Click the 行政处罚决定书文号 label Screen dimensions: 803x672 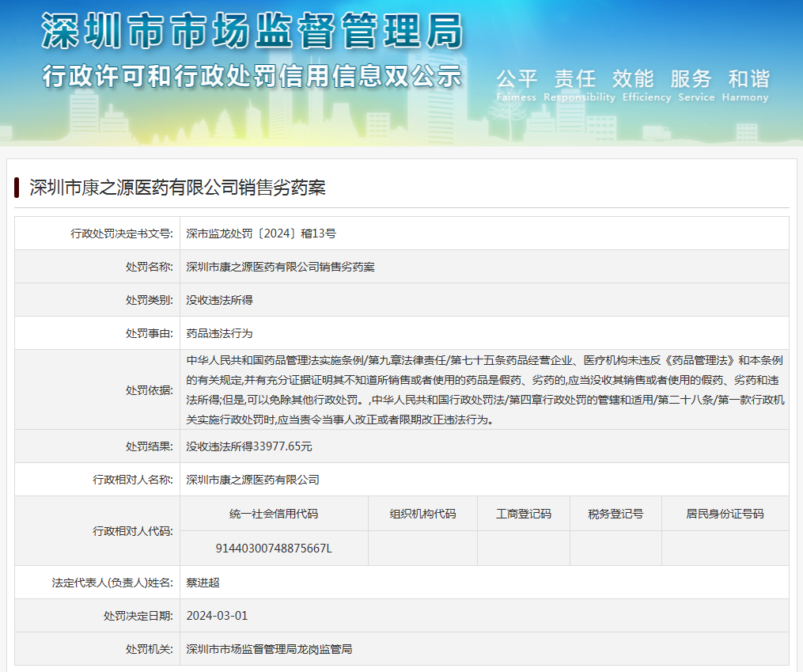pyautogui.click(x=122, y=233)
